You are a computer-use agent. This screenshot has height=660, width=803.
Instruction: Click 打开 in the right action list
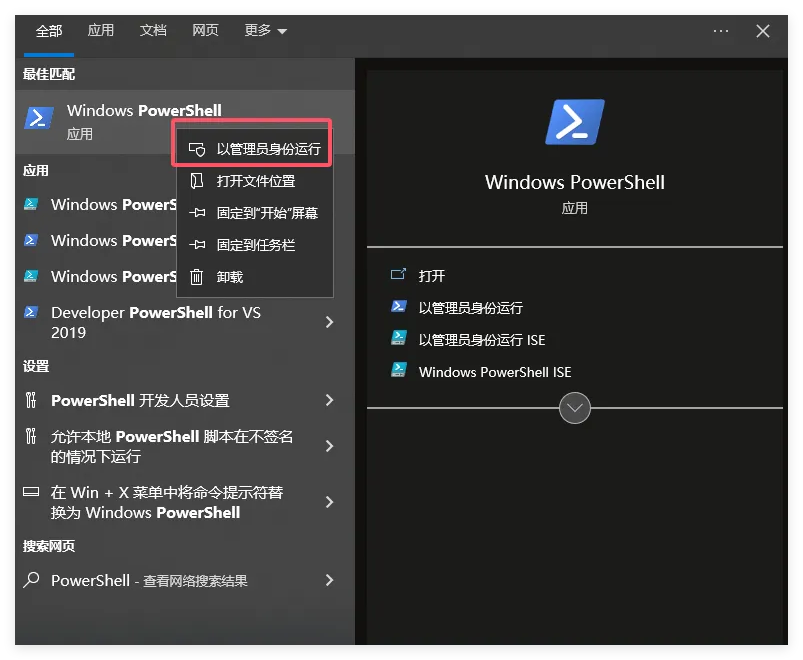pyautogui.click(x=432, y=276)
